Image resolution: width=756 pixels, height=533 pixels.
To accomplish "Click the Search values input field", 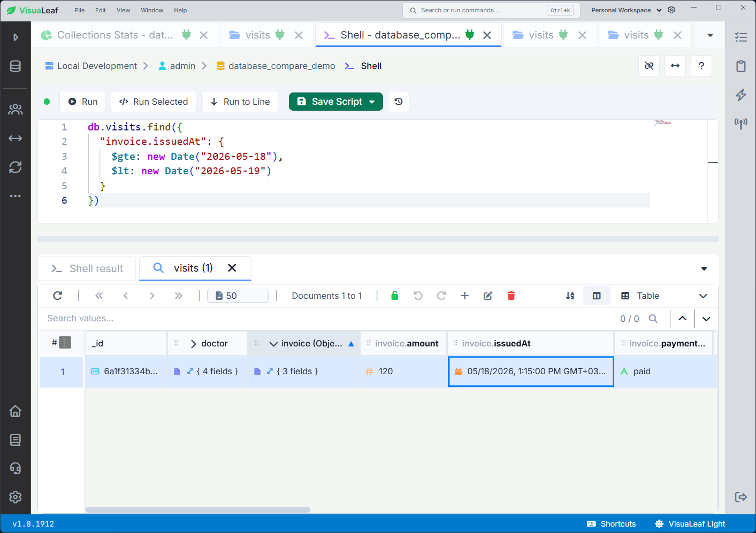I will pyautogui.click(x=326, y=319).
